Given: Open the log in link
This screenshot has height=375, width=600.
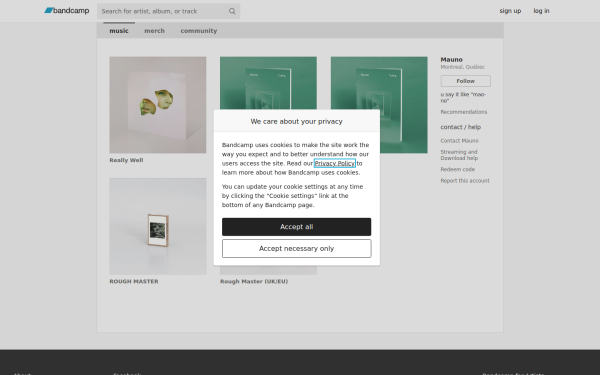Looking at the screenshot, I should 541,11.
